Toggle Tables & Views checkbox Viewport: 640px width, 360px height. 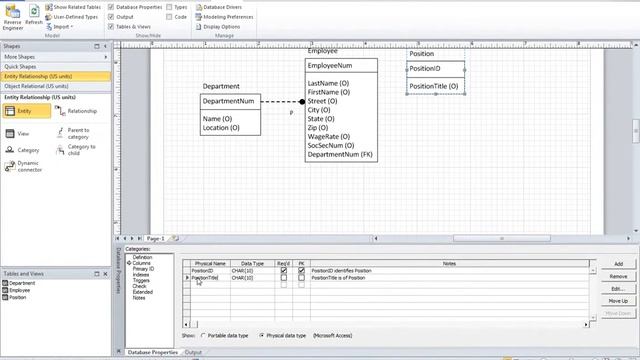pyautogui.click(x=111, y=27)
